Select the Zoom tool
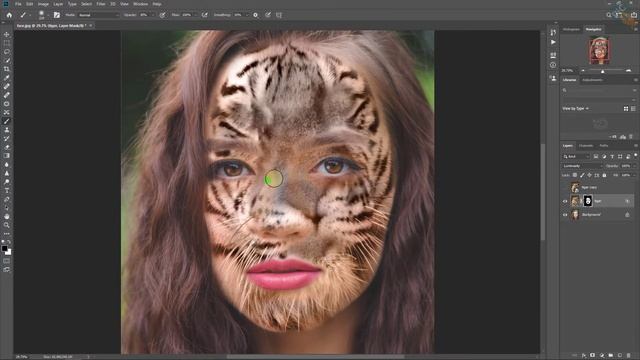 point(7,225)
